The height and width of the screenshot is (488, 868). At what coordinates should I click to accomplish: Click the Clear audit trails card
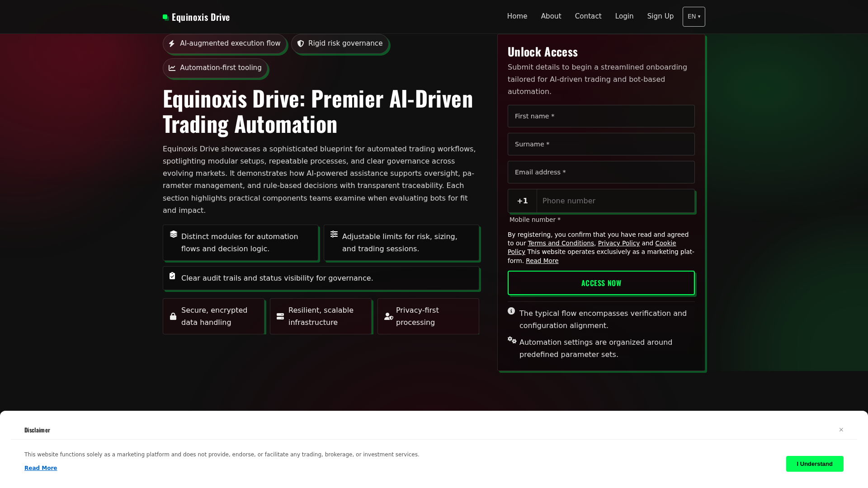coord(321,278)
